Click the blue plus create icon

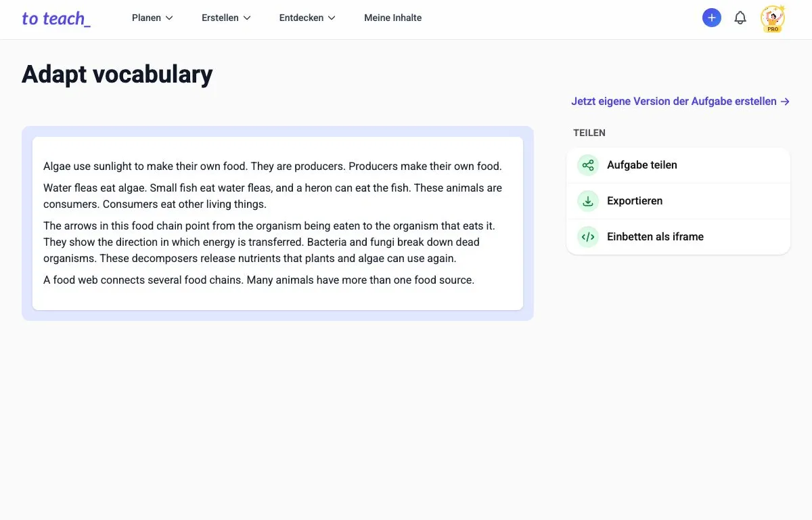711,18
